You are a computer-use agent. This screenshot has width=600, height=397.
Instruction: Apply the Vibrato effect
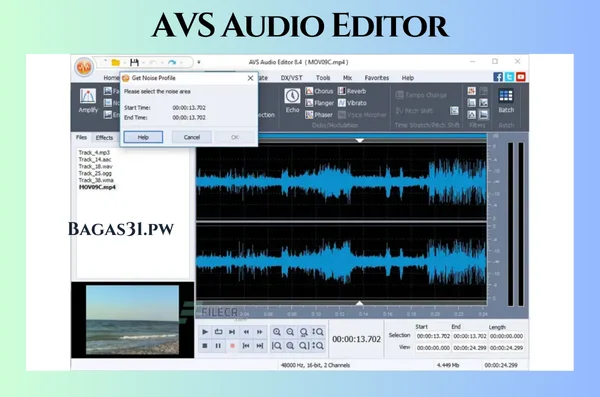[352, 103]
